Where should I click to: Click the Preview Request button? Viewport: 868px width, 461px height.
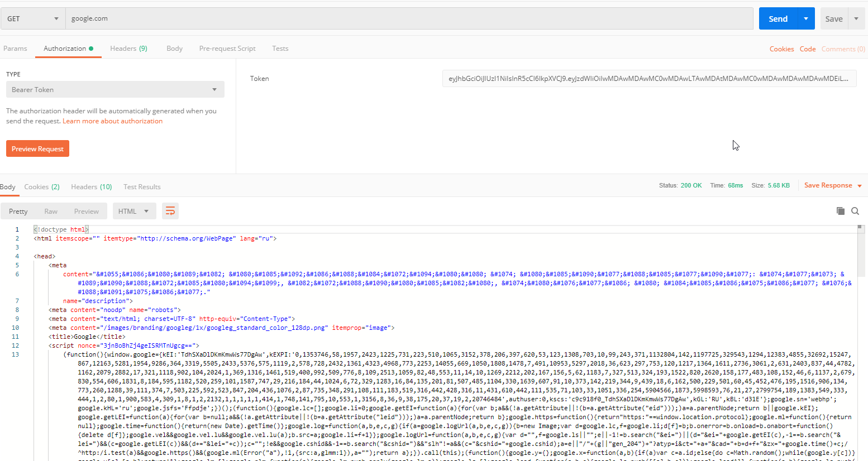tap(37, 148)
